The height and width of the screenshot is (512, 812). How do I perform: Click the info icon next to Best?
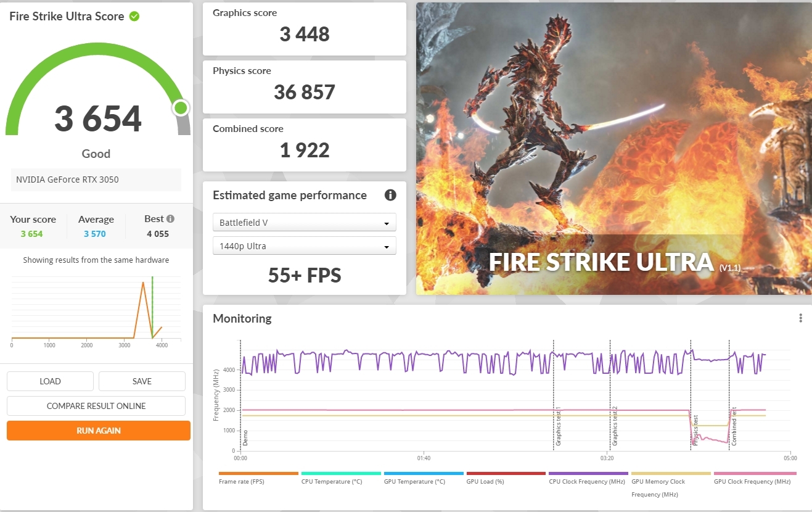coord(170,218)
